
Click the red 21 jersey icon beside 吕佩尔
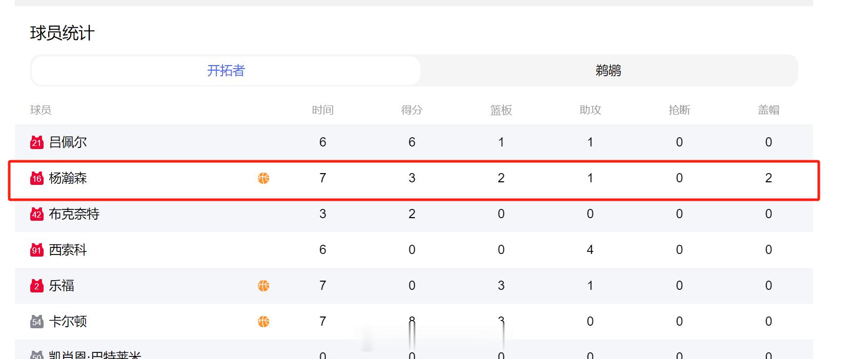(x=36, y=142)
